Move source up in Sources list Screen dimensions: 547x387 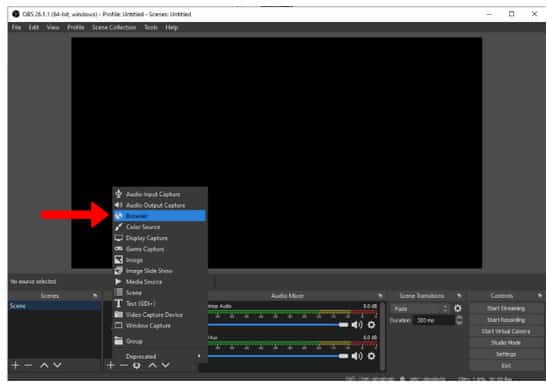tap(152, 365)
